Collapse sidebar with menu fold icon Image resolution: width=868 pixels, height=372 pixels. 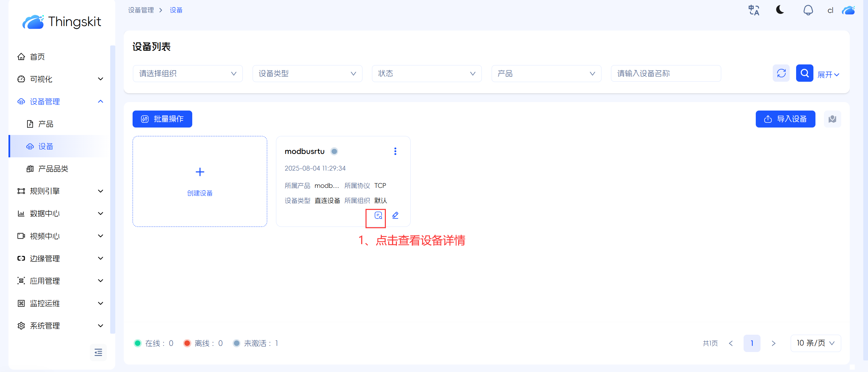coord(98,352)
